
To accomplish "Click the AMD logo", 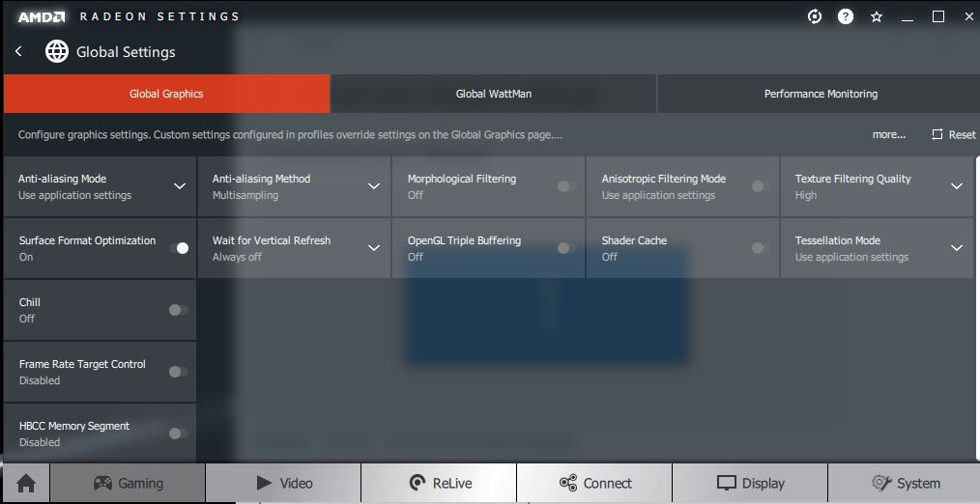I will [x=42, y=16].
